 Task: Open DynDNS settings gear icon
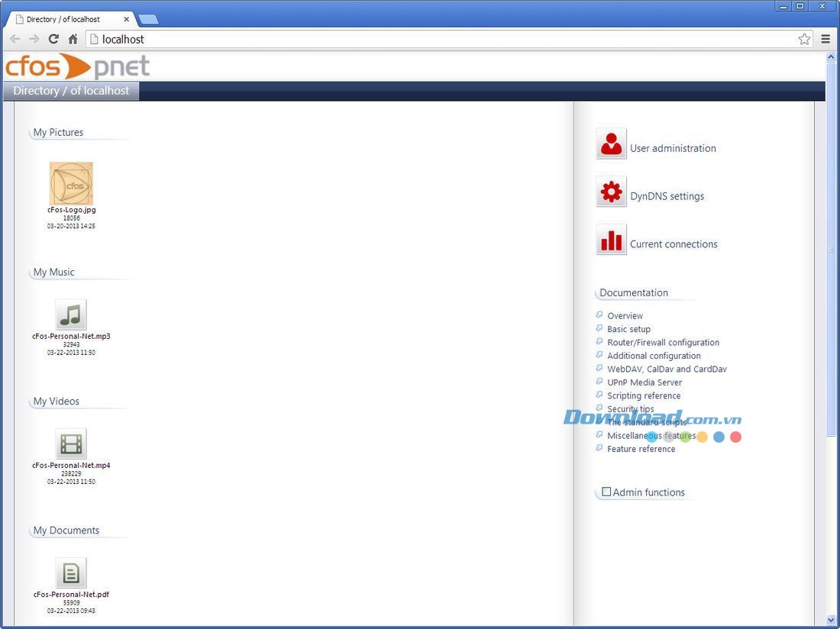pyautogui.click(x=611, y=192)
